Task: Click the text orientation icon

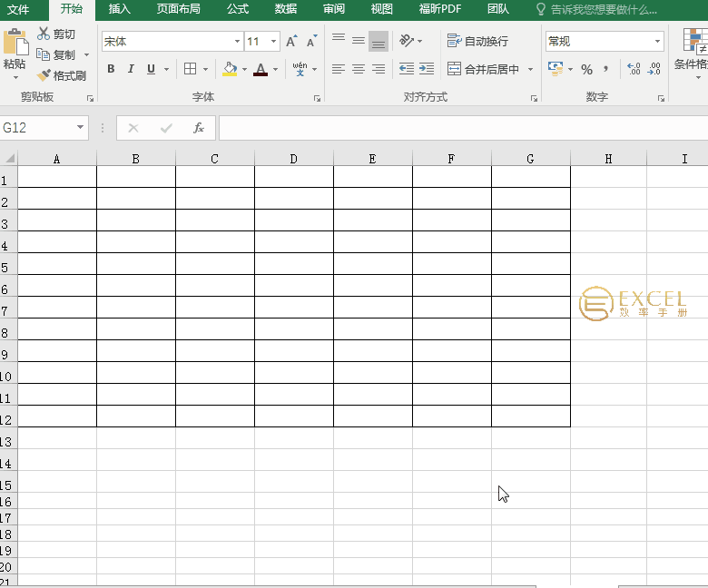Action: pyautogui.click(x=407, y=41)
